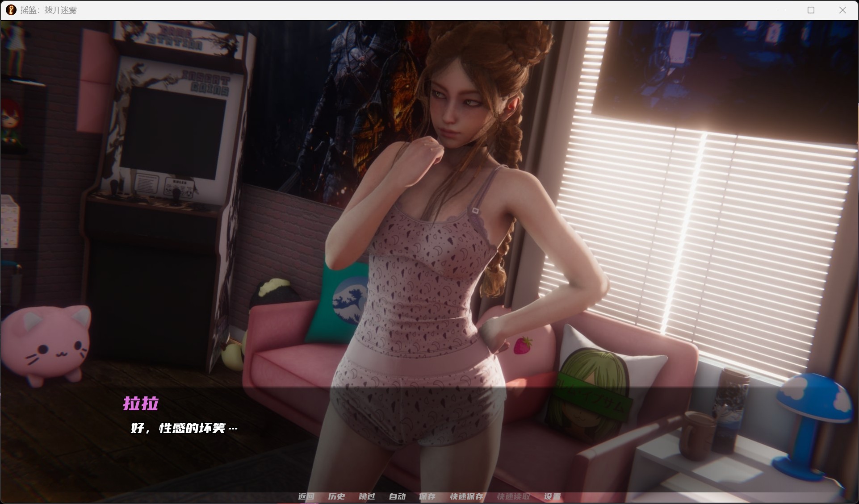
Task: Click the dialogue line to advance the text
Action: (184, 428)
